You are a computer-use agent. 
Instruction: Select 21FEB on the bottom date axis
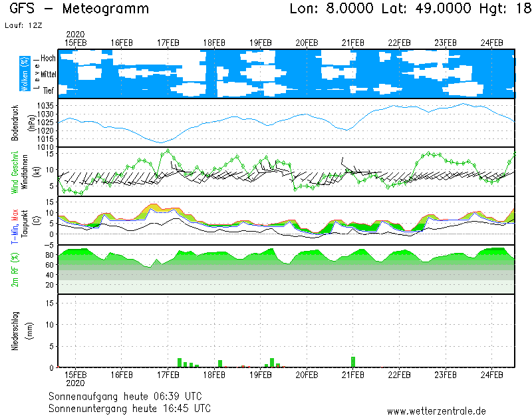[353, 375]
